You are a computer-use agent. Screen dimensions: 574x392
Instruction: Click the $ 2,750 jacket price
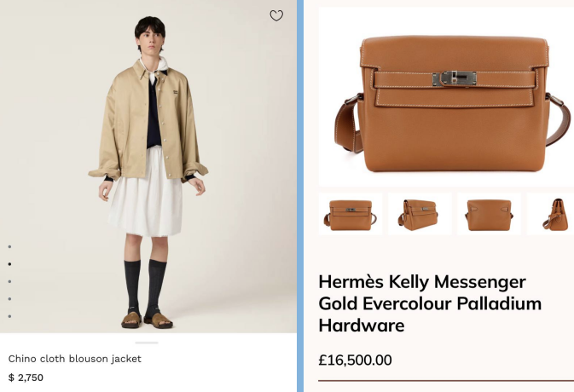coord(26,378)
